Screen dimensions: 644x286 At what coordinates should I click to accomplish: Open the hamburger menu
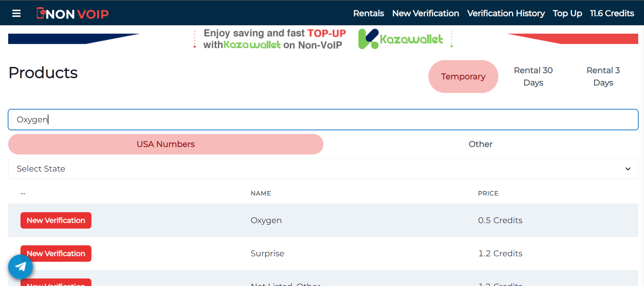tap(16, 13)
